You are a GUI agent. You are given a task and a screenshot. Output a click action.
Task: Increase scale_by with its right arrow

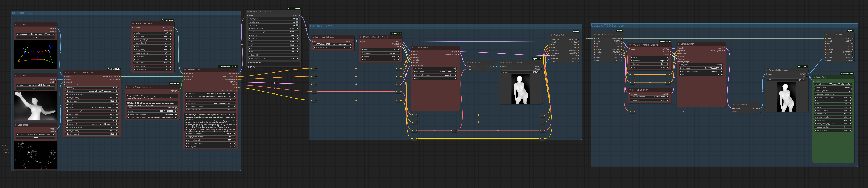(668, 100)
